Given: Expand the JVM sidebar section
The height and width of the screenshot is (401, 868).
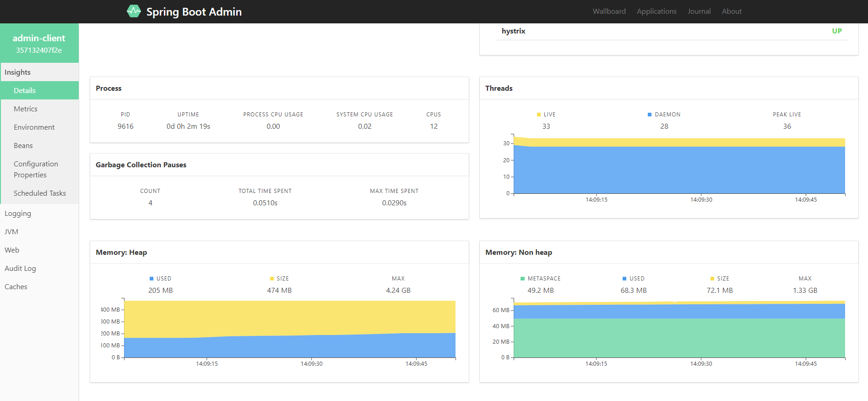Looking at the screenshot, I should click(x=39, y=231).
